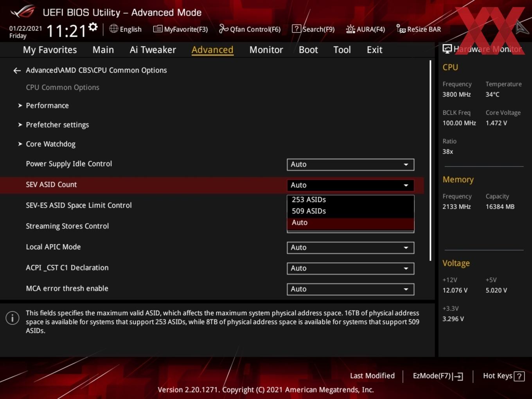Click the ROG logo icon
532x399 pixels.
tap(23, 12)
